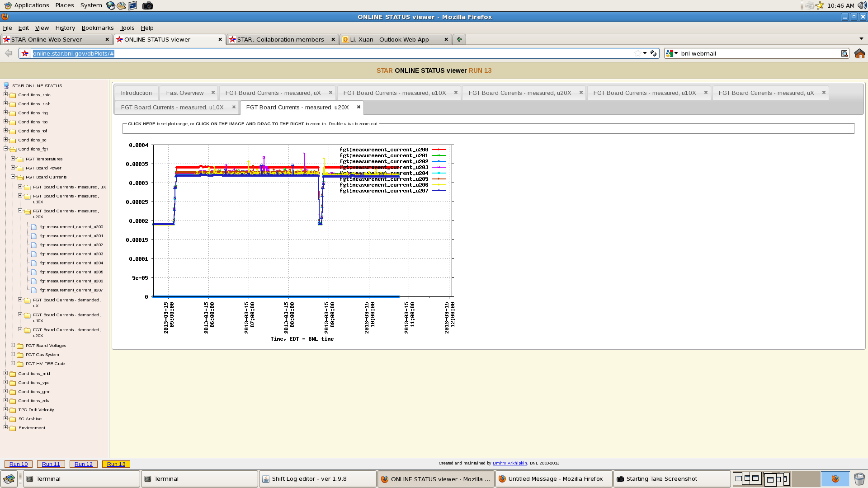This screenshot has width=868, height=488.
Task: Close the 'STAR: Collaboration members' browser tab
Action: 333,39
